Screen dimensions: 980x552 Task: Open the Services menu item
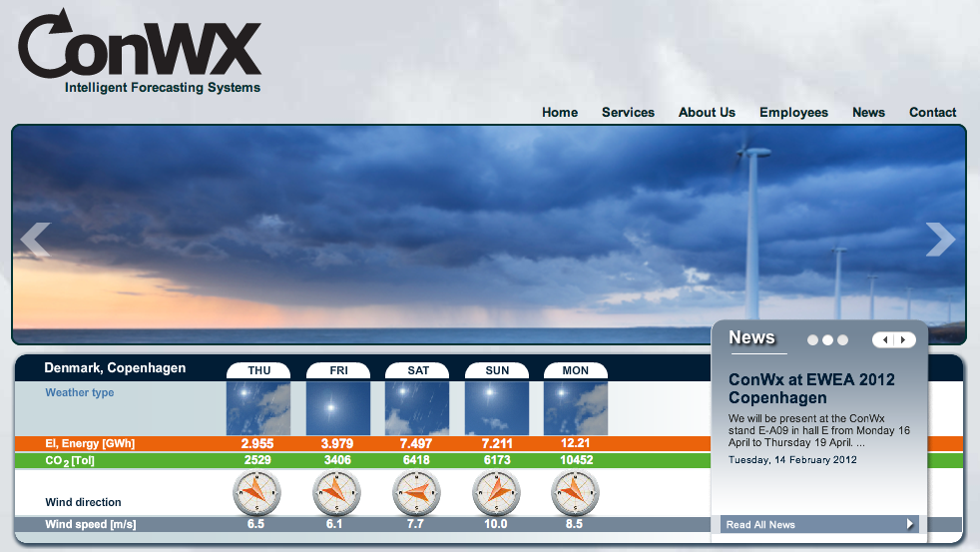pos(628,113)
